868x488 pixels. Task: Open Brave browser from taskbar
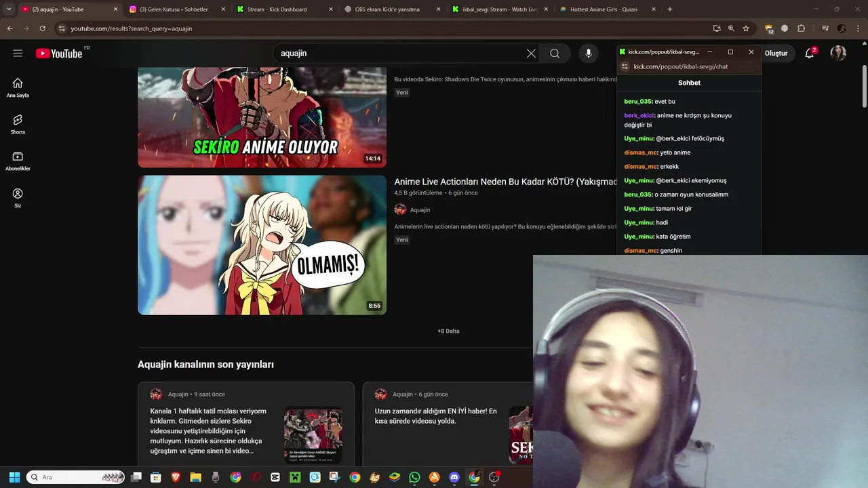pos(176,477)
